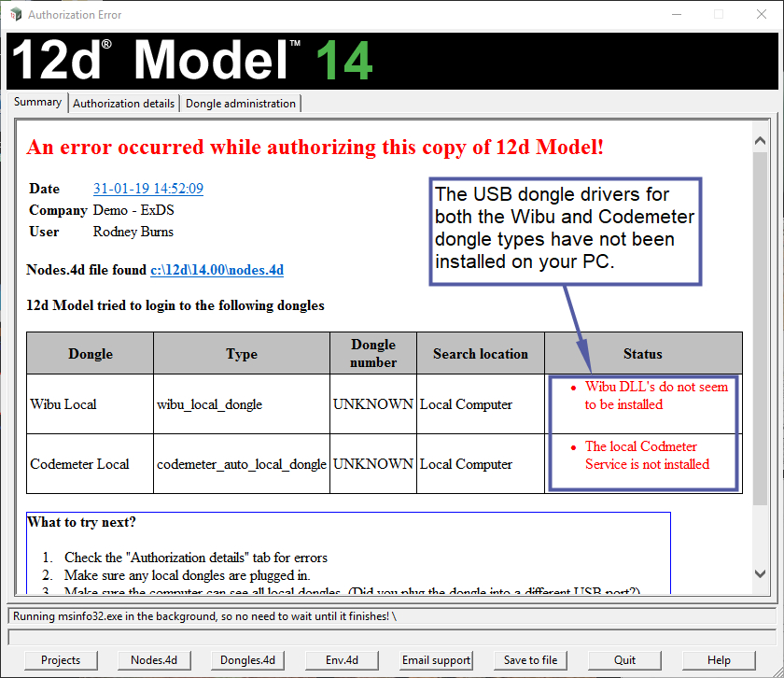Open the Dongle administration tab
784x678 pixels.
[241, 104]
